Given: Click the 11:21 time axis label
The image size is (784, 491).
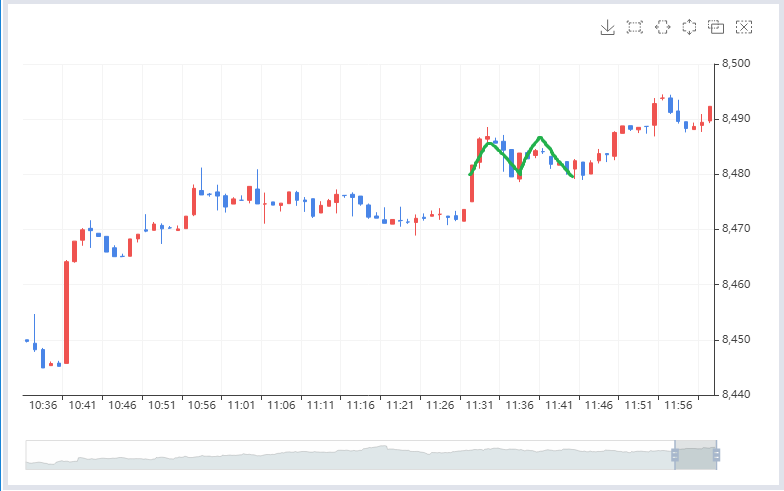Looking at the screenshot, I should pos(400,406).
